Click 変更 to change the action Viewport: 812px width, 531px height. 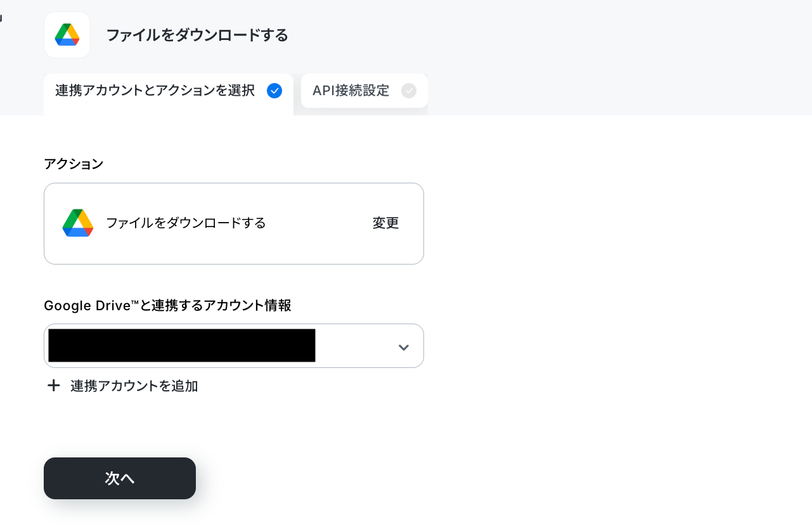[x=385, y=223]
